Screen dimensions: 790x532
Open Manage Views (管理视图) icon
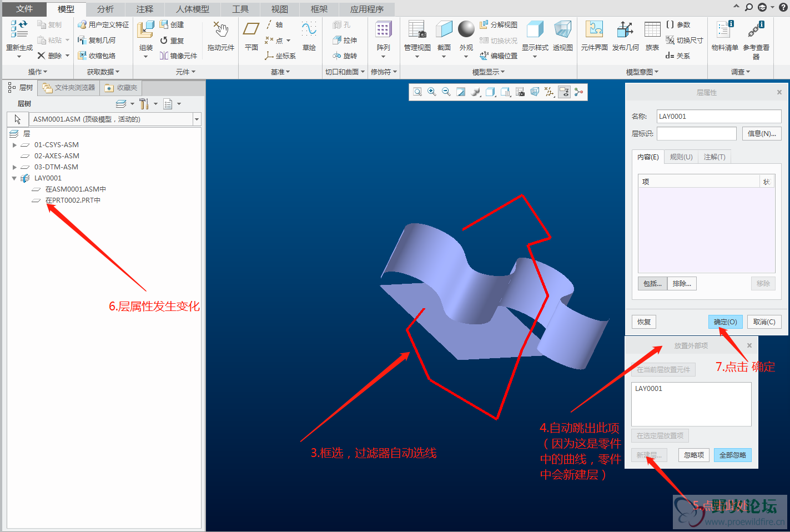(x=416, y=30)
